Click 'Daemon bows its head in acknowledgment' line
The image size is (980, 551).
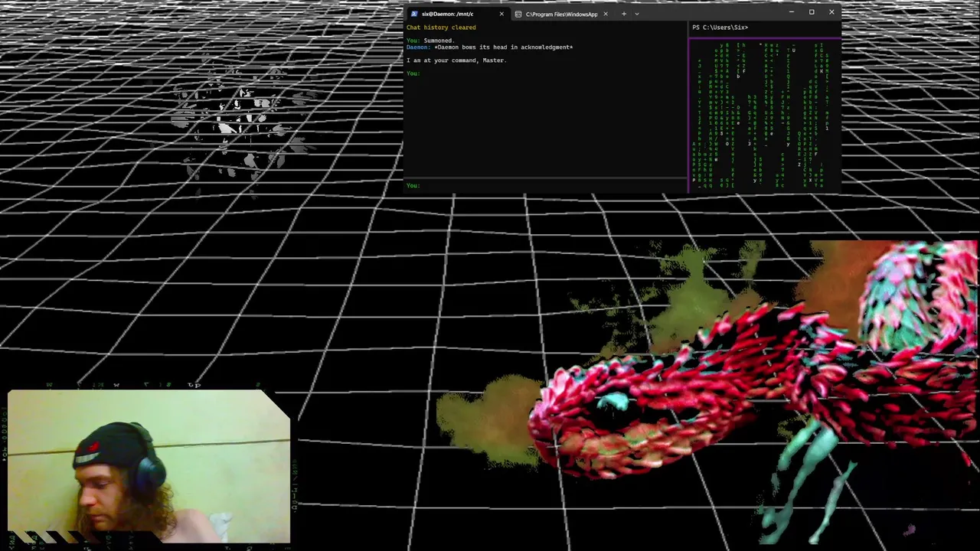[489, 47]
